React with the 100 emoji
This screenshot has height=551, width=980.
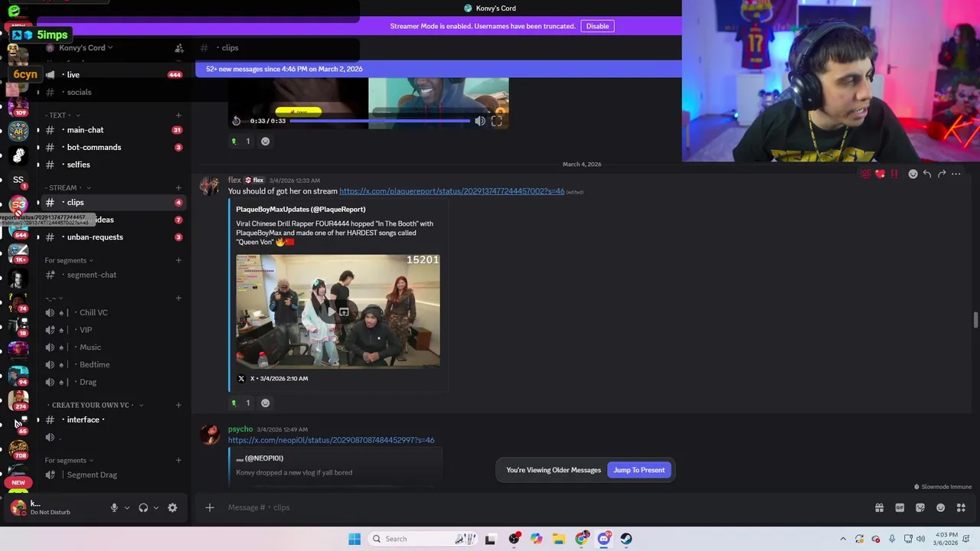pos(865,174)
